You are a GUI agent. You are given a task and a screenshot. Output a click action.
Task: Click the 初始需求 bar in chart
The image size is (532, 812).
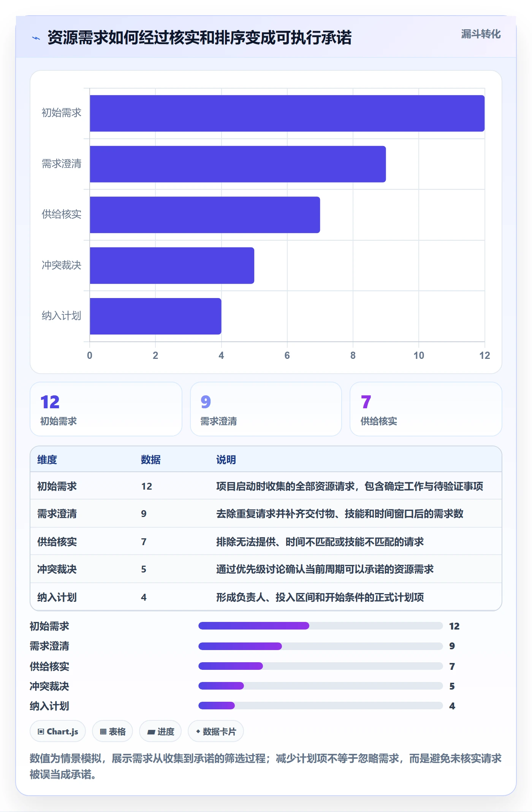click(287, 113)
